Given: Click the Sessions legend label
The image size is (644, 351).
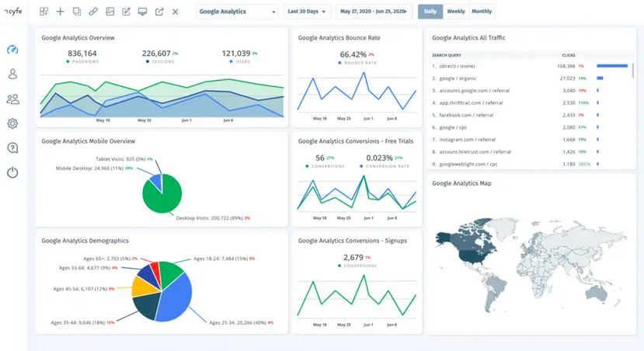Looking at the screenshot, I should click(x=163, y=61).
